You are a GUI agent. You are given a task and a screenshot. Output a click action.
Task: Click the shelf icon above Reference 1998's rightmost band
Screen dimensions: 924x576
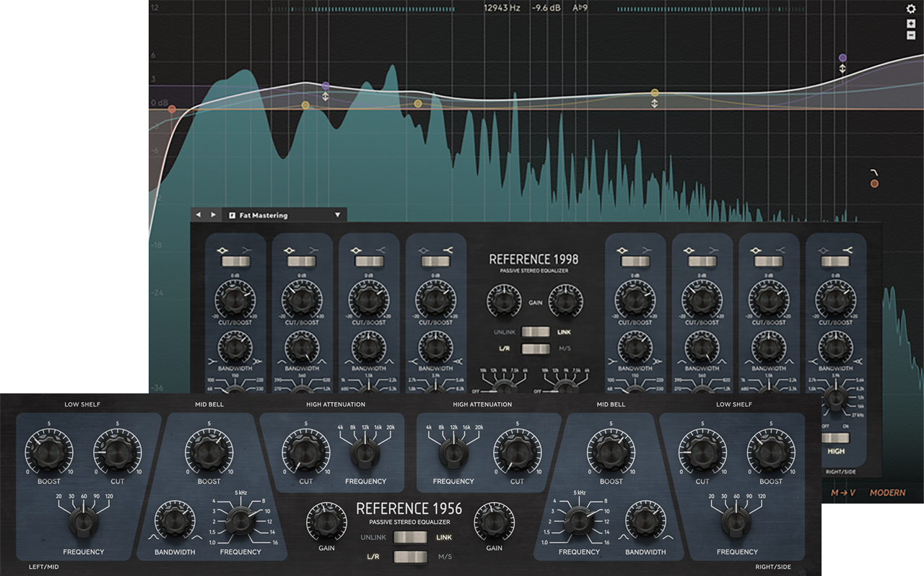[847, 250]
